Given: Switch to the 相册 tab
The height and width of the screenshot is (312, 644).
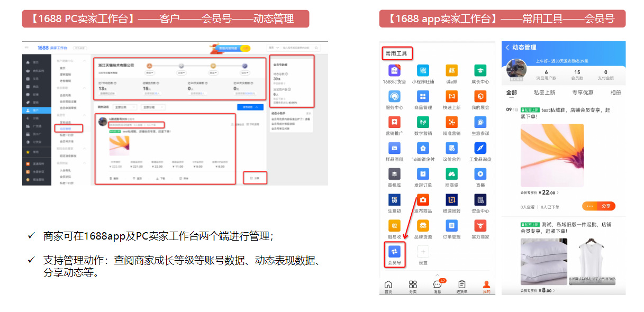Looking at the screenshot, I should (x=615, y=93).
